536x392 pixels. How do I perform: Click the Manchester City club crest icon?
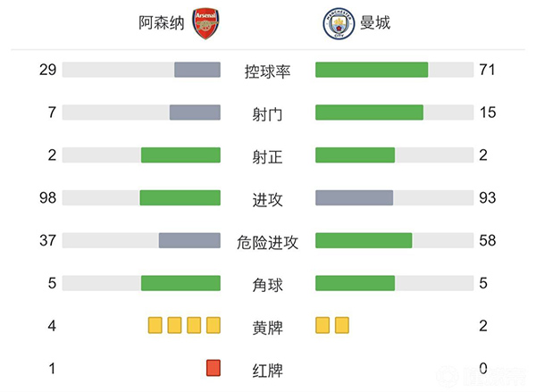tap(335, 22)
